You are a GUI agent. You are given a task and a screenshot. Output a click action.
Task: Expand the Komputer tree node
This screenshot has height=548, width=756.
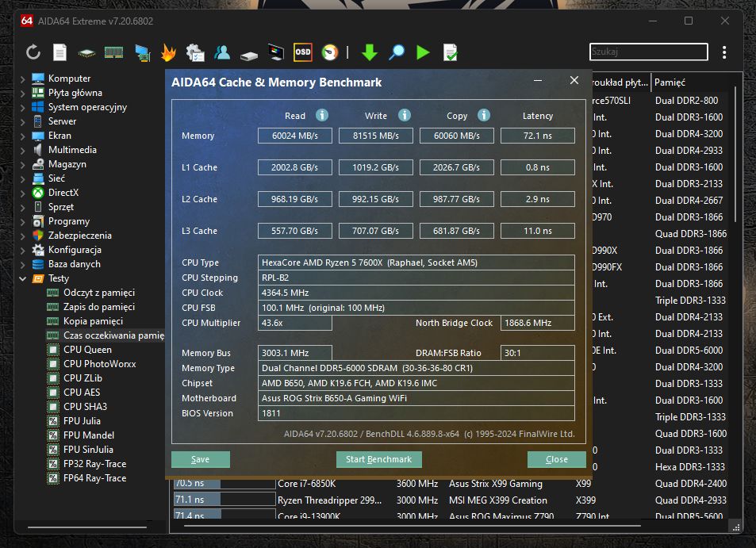[22, 79]
